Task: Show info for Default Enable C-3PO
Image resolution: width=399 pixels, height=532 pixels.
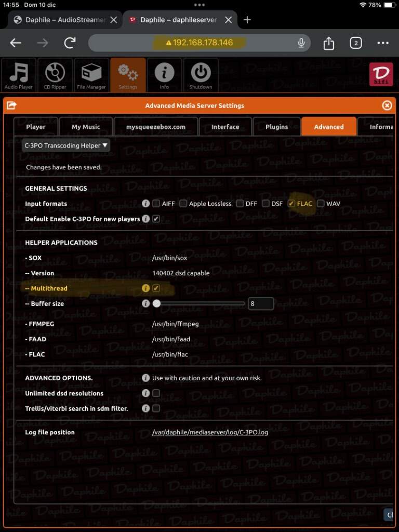Action: [x=145, y=219]
